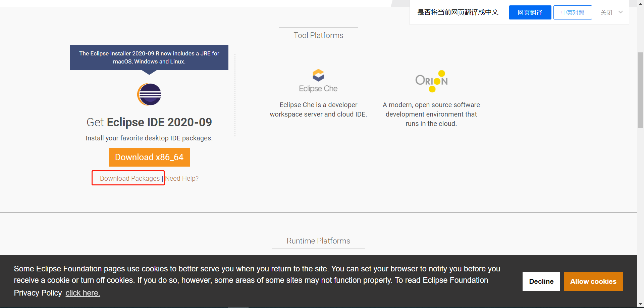The height and width of the screenshot is (308, 644).
Task: Click the Download x86_64 button
Action: point(149,157)
